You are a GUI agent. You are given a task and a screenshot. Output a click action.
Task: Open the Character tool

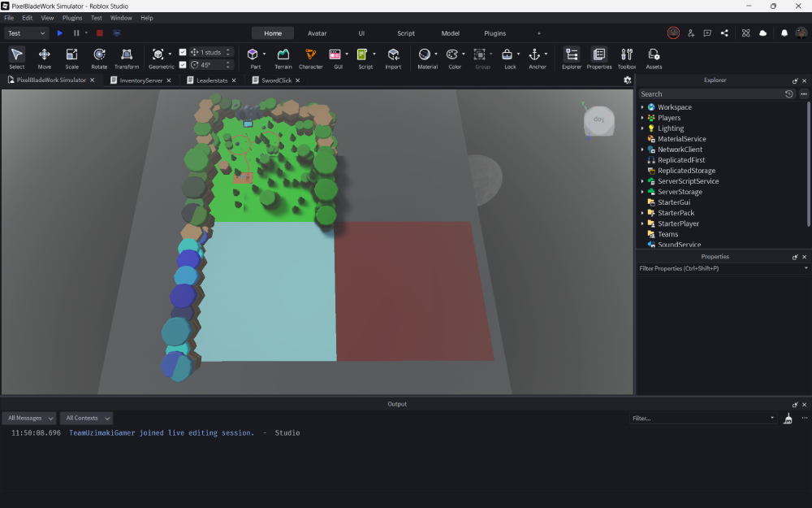[x=311, y=58]
